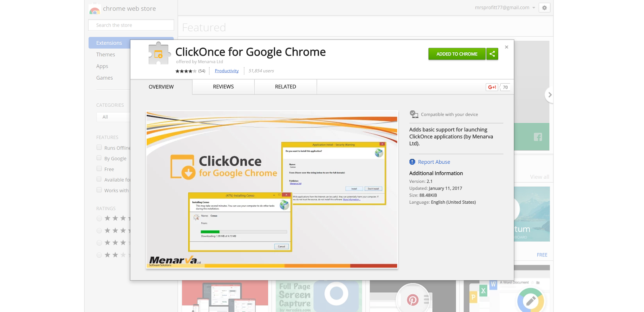The width and height of the screenshot is (644, 312).
Task: Click the (54) review count
Action: coord(202,71)
